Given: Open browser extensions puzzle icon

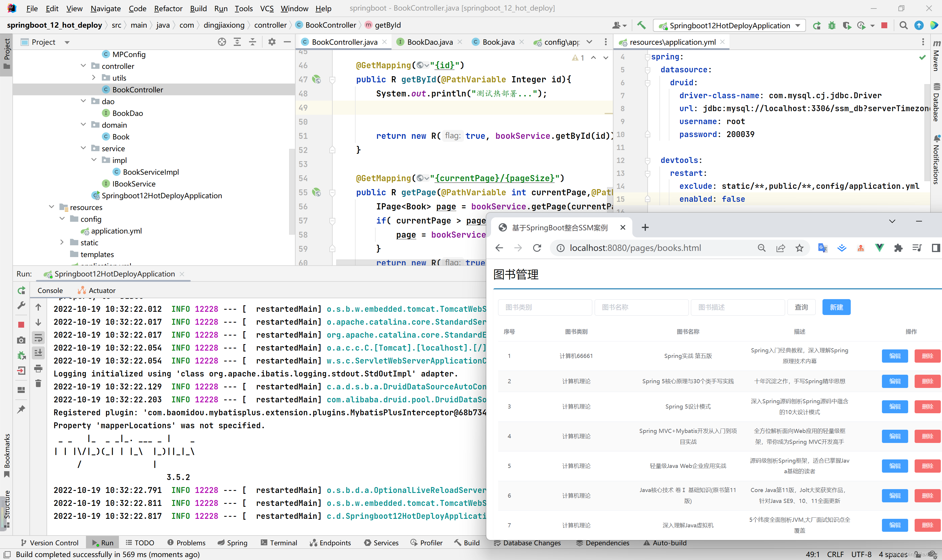Looking at the screenshot, I should (x=898, y=248).
